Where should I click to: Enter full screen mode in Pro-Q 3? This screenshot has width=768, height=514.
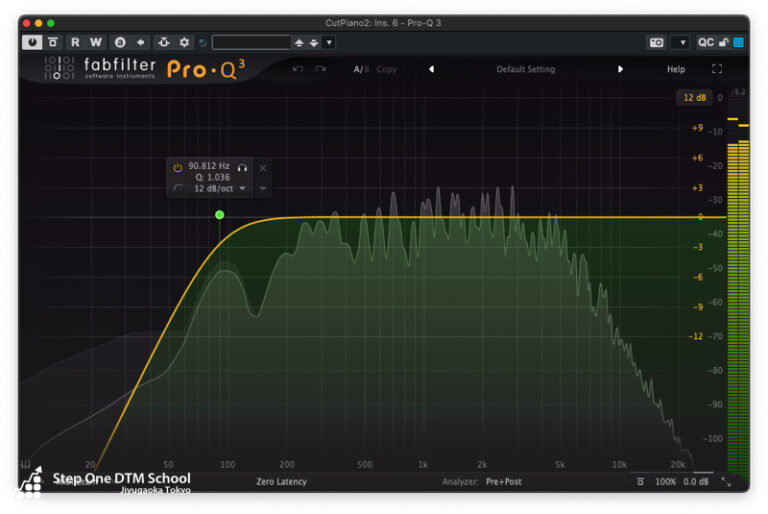[x=717, y=69]
